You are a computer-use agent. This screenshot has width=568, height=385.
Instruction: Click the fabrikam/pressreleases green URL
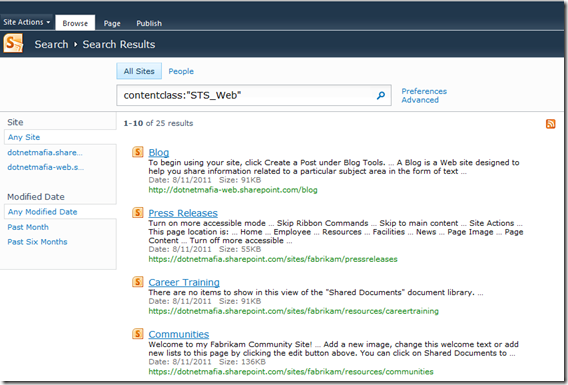coord(273,259)
